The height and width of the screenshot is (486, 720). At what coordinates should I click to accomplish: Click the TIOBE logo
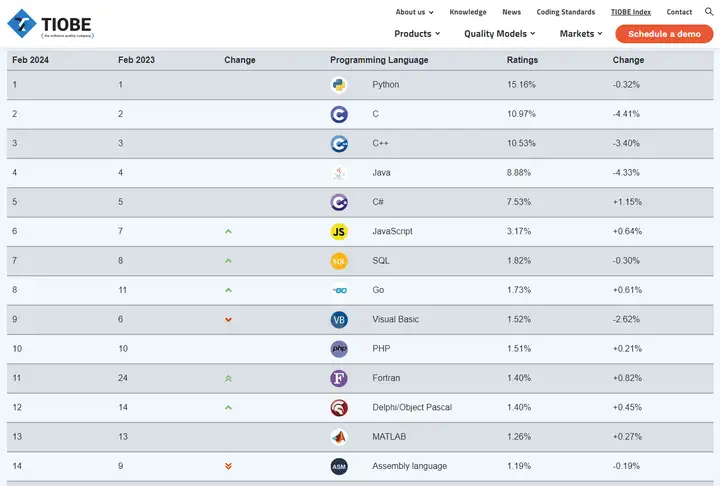click(x=50, y=23)
